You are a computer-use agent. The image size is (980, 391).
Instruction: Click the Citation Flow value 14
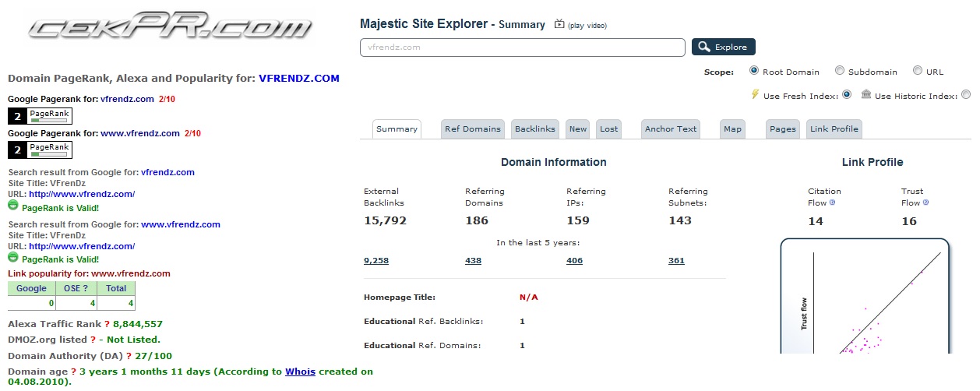[816, 221]
